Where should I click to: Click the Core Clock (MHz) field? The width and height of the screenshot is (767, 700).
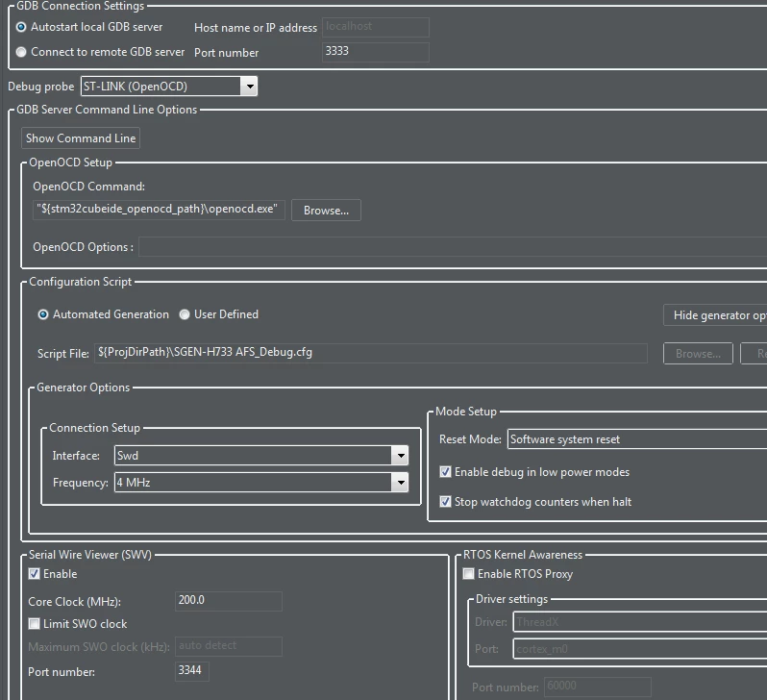click(x=229, y=601)
